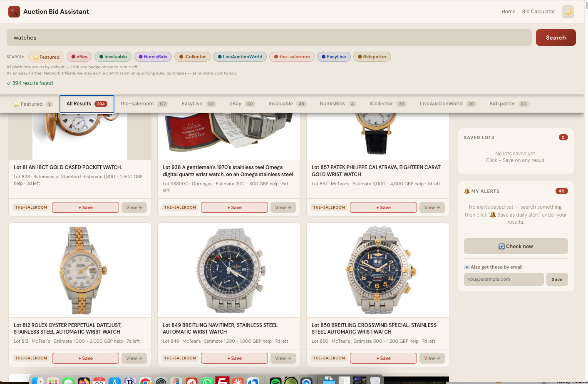View Lot 812 Rolex Oyster Perpetual Datejust

(x=134, y=358)
